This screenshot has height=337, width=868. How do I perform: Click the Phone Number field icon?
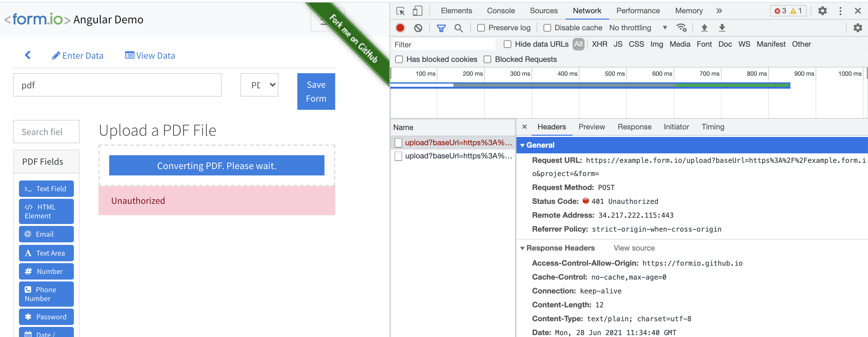pyautogui.click(x=28, y=289)
